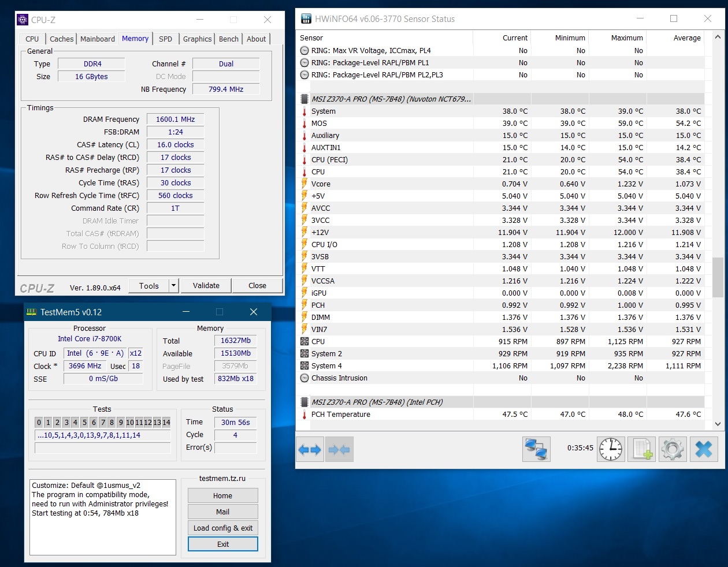Click the blue X close sensors icon
The height and width of the screenshot is (567, 728).
click(x=703, y=449)
